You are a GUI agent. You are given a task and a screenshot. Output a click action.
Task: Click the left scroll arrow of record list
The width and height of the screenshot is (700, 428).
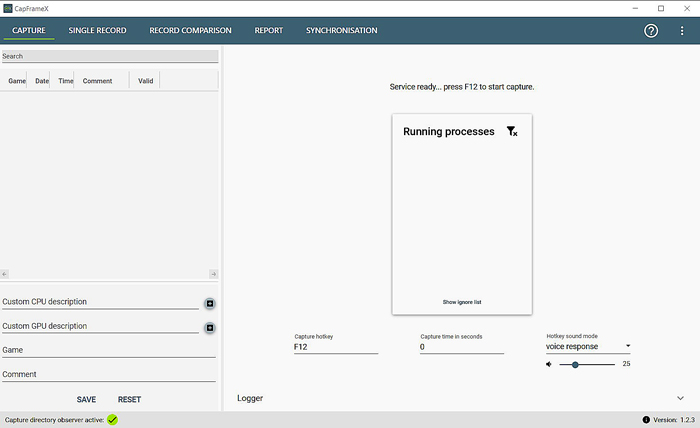point(4,274)
